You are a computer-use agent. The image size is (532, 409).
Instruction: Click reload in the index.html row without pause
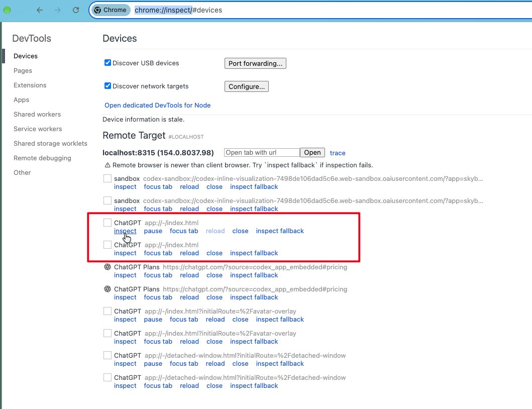(189, 253)
